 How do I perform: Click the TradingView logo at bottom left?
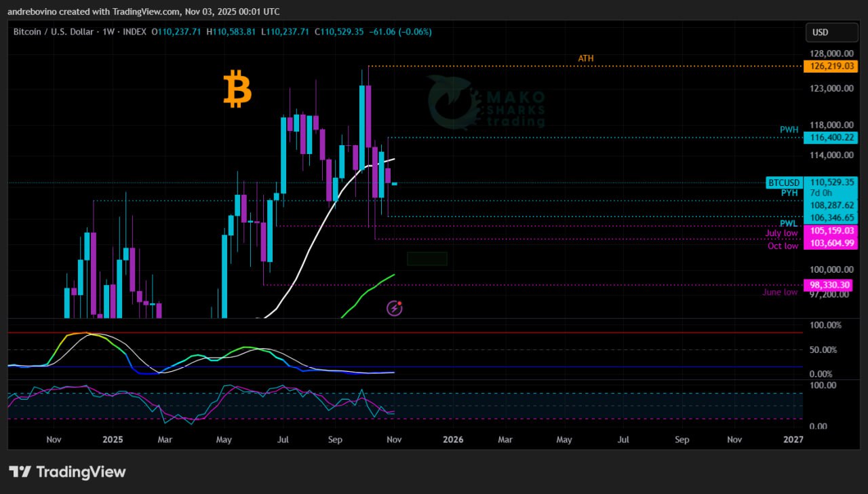pos(67,472)
